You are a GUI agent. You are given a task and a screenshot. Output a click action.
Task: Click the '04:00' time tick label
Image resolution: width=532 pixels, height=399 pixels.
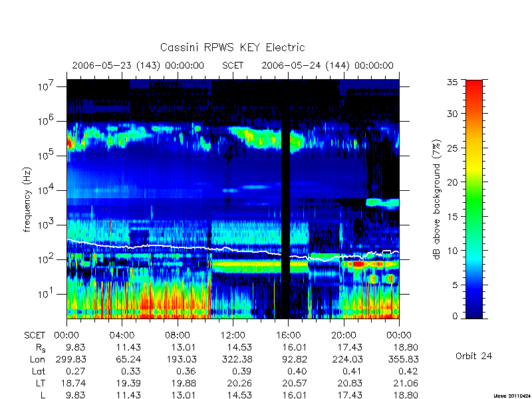pos(122,335)
